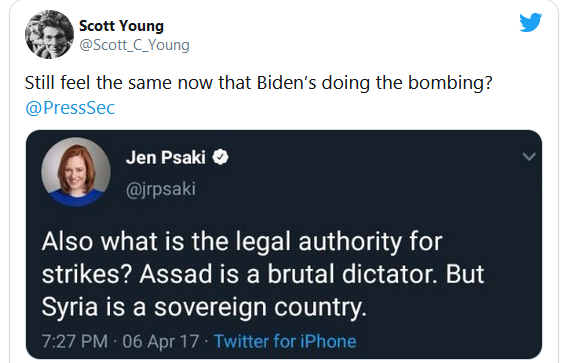Click the 7:27 PM timestamp
The height and width of the screenshot is (363, 583).
point(74,341)
